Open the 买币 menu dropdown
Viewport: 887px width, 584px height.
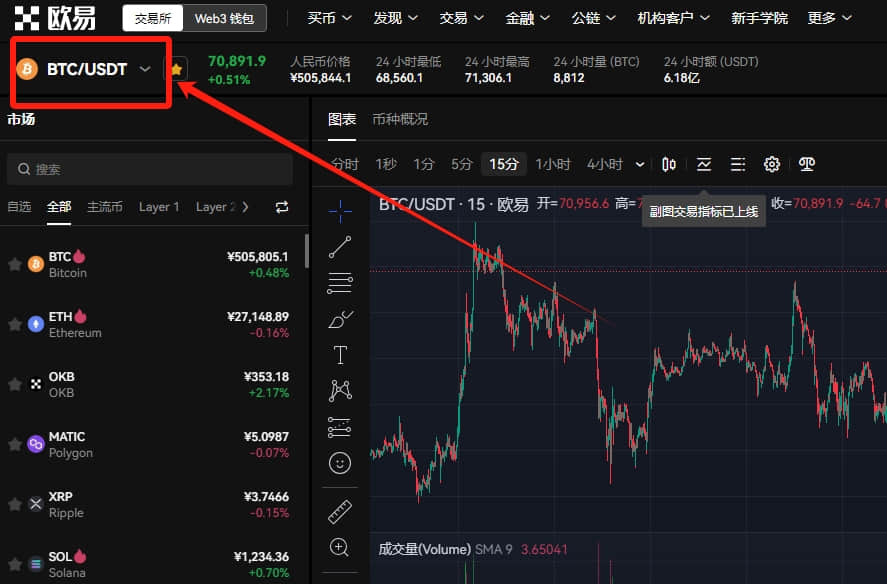[x=329, y=18]
